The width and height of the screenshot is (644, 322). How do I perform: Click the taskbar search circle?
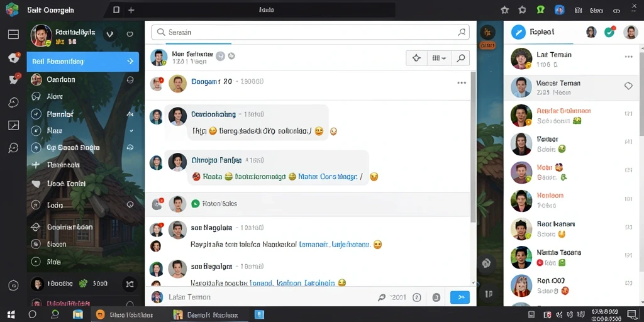click(x=33, y=314)
